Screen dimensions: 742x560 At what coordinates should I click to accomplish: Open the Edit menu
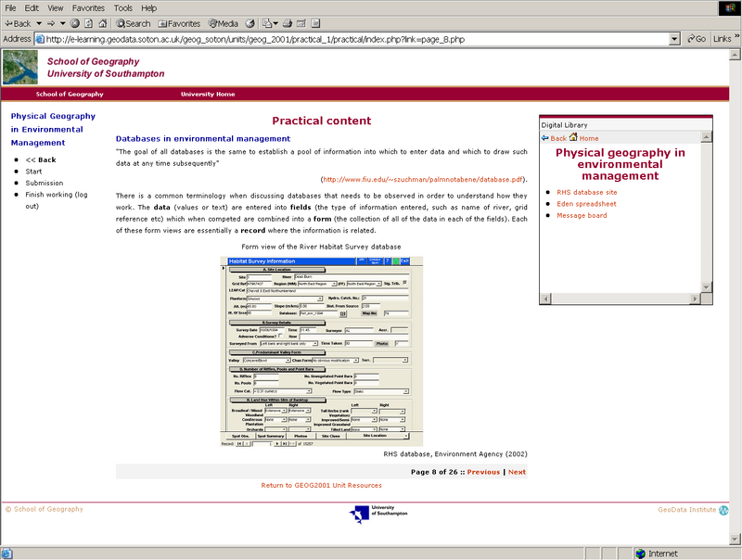click(x=32, y=8)
